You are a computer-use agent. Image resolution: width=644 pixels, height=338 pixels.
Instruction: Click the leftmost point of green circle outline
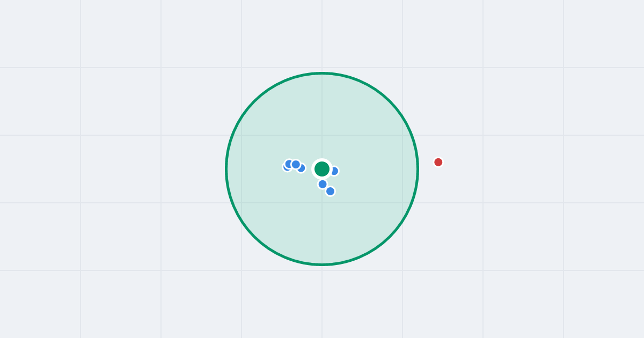tap(226, 169)
